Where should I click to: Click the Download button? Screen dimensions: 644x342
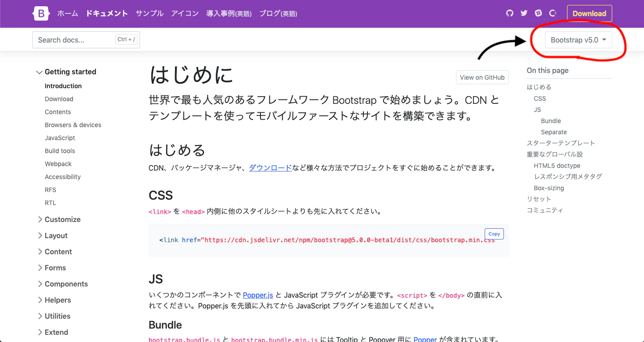(x=589, y=13)
